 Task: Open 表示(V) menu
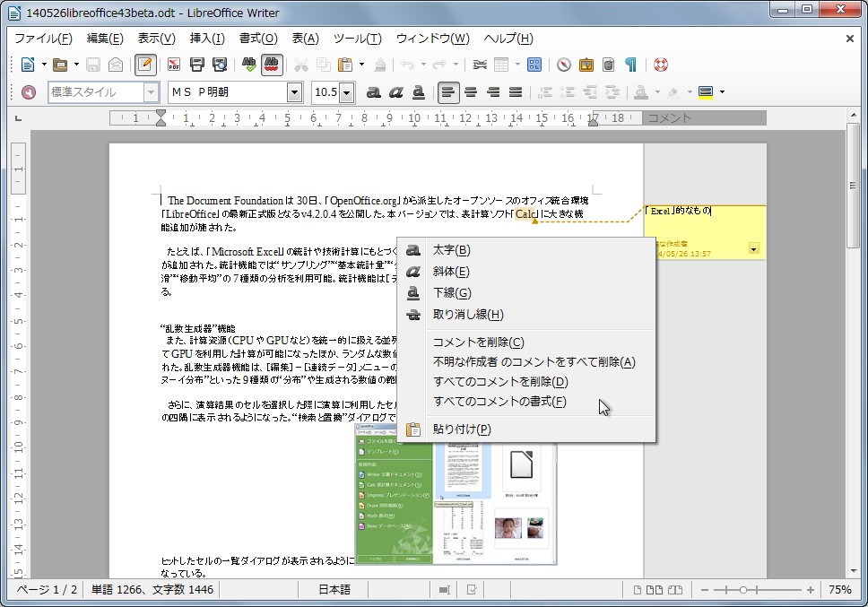coord(156,39)
